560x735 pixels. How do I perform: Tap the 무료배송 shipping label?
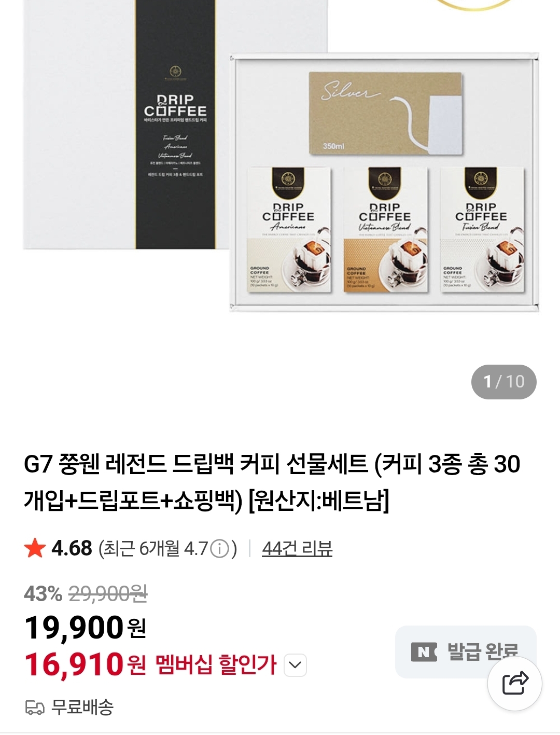[82, 707]
